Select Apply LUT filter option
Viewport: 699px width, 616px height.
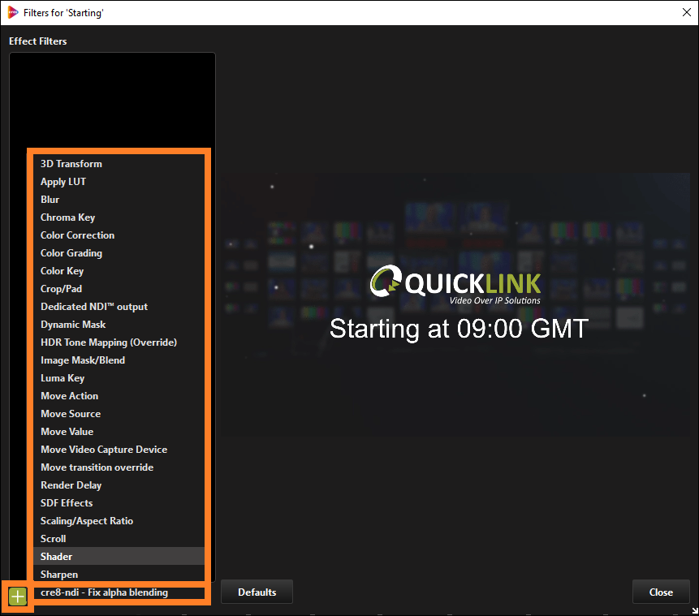(x=119, y=182)
